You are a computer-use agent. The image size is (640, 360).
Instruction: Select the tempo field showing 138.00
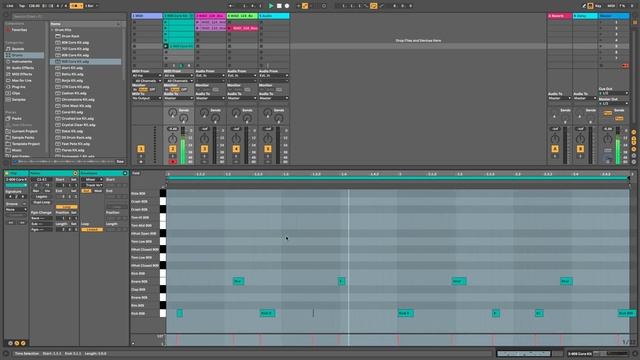(35, 6)
